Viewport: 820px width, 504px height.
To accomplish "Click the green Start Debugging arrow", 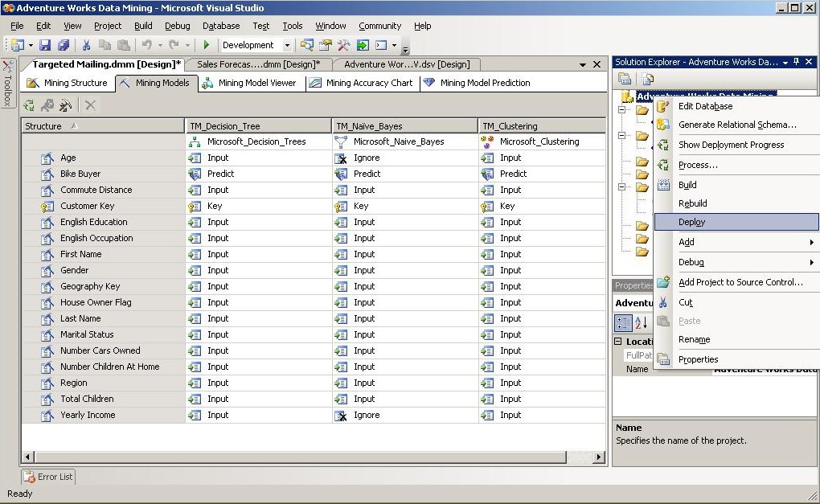I will (x=206, y=45).
